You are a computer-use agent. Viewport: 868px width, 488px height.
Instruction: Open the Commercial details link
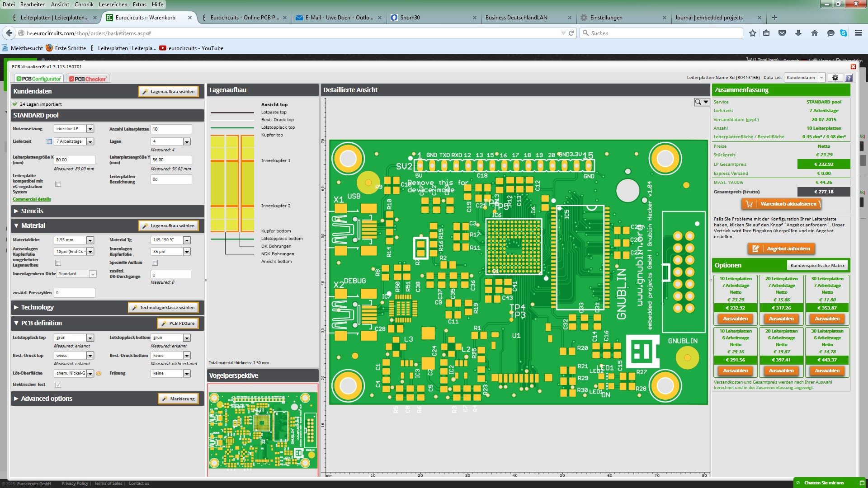coord(32,199)
